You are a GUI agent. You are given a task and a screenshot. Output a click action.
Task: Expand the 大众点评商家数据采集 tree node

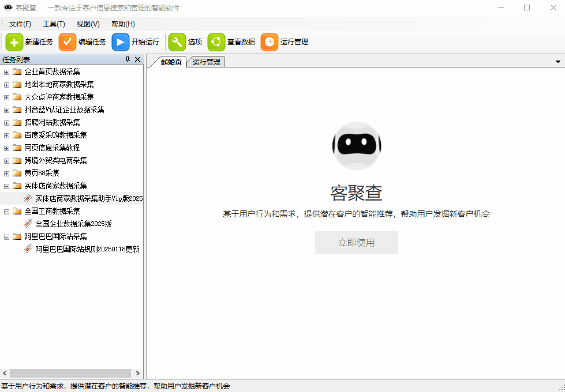[6, 97]
